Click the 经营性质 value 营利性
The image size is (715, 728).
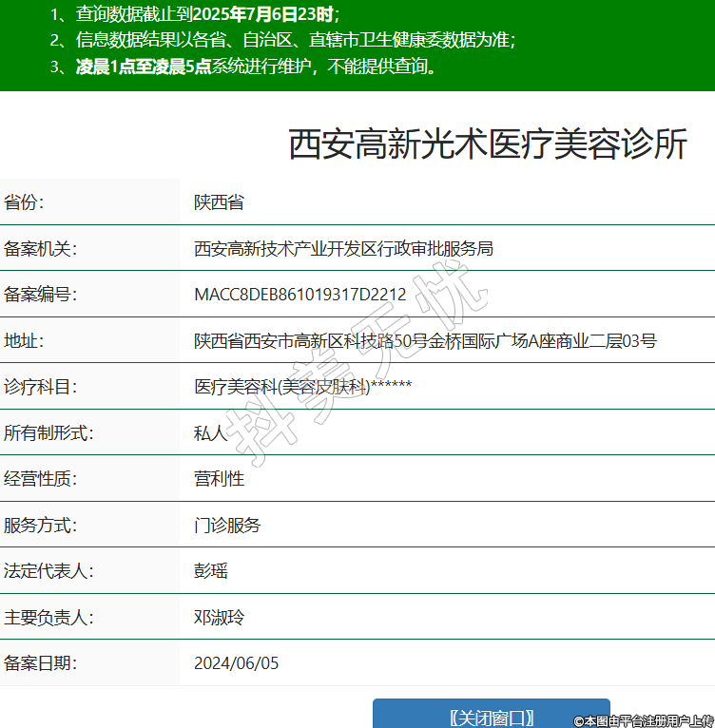click(x=219, y=479)
